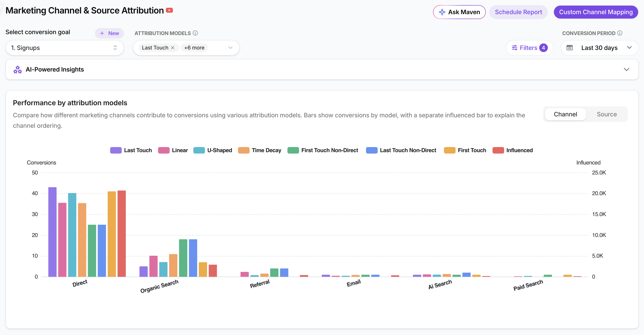Switch to the Source view tab
The image size is (644, 335).
coord(607,114)
